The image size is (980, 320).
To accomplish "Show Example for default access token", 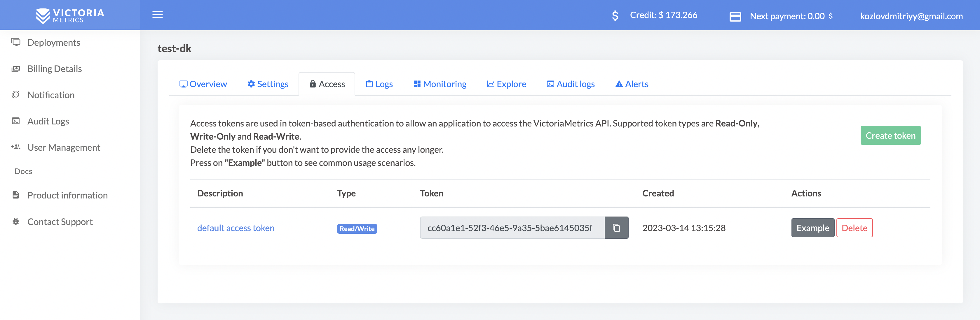I will [x=812, y=228].
